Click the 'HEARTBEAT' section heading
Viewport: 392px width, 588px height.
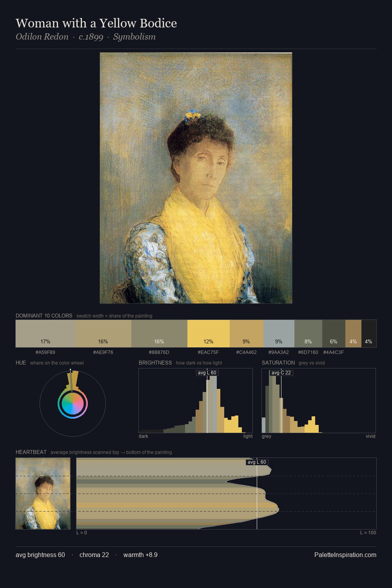click(x=31, y=452)
